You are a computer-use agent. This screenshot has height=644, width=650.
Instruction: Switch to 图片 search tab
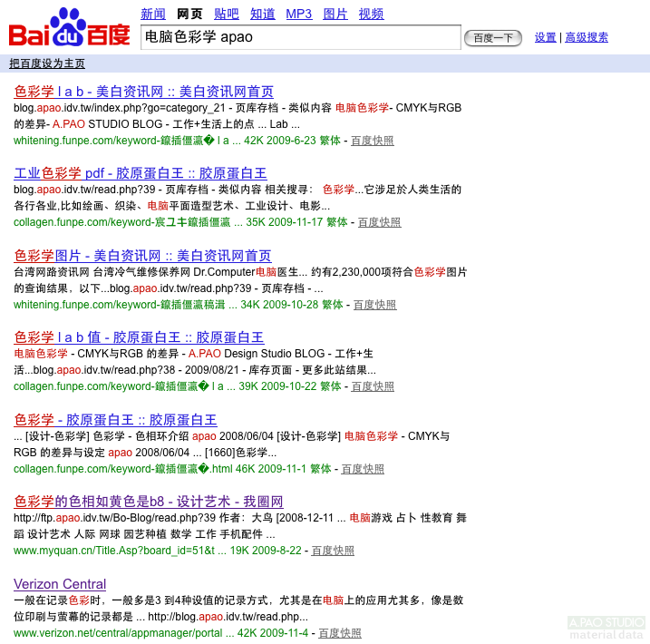pyautogui.click(x=335, y=15)
